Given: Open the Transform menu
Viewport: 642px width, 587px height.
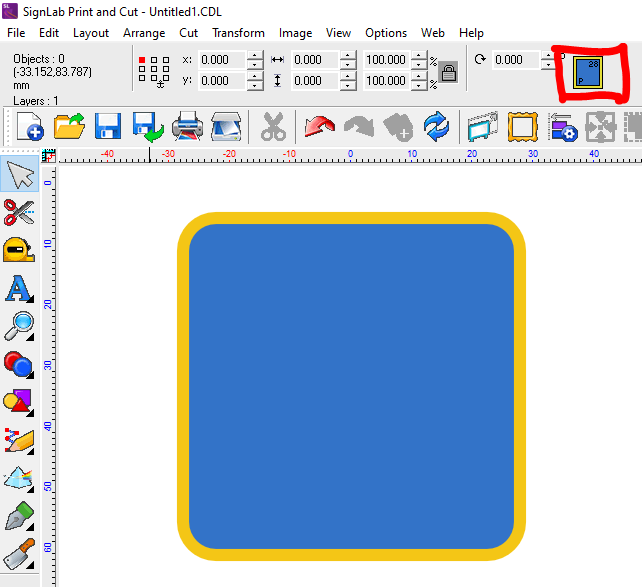Looking at the screenshot, I should [238, 33].
